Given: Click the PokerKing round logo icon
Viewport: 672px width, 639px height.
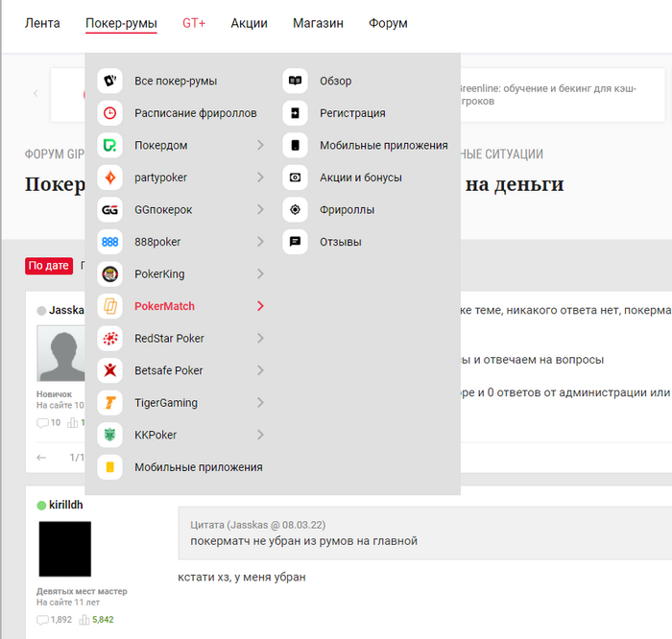Looking at the screenshot, I should pyautogui.click(x=110, y=273).
